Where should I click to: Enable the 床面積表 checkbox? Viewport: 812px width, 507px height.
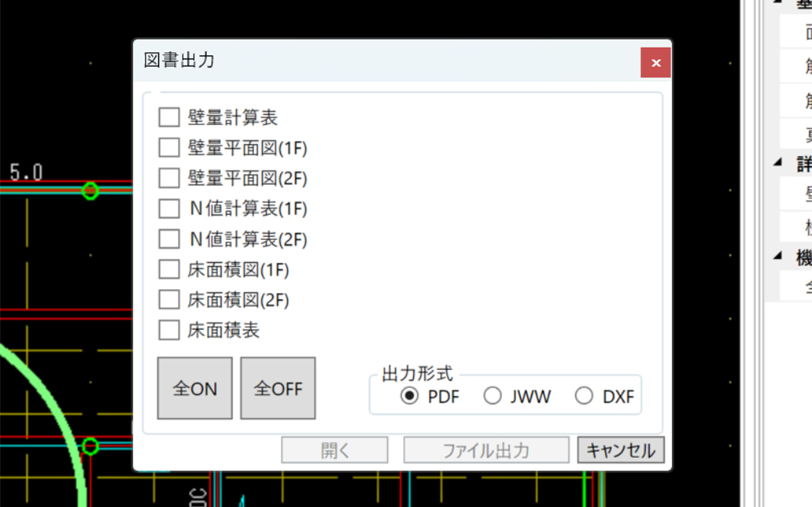pos(168,330)
